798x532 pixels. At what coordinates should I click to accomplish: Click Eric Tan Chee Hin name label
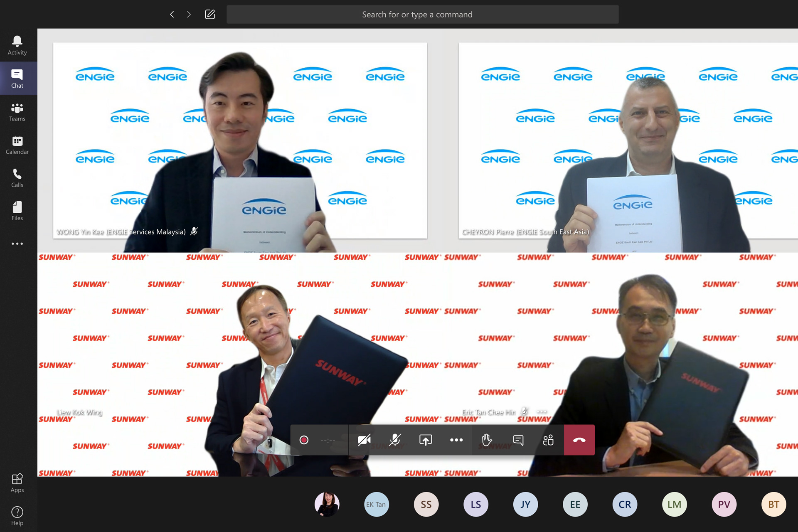[489, 412]
